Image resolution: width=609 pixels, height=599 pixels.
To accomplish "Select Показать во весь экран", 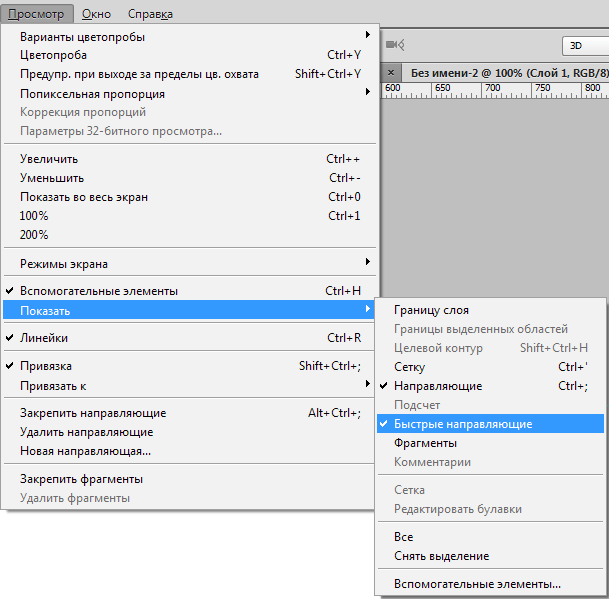I will click(190, 197).
